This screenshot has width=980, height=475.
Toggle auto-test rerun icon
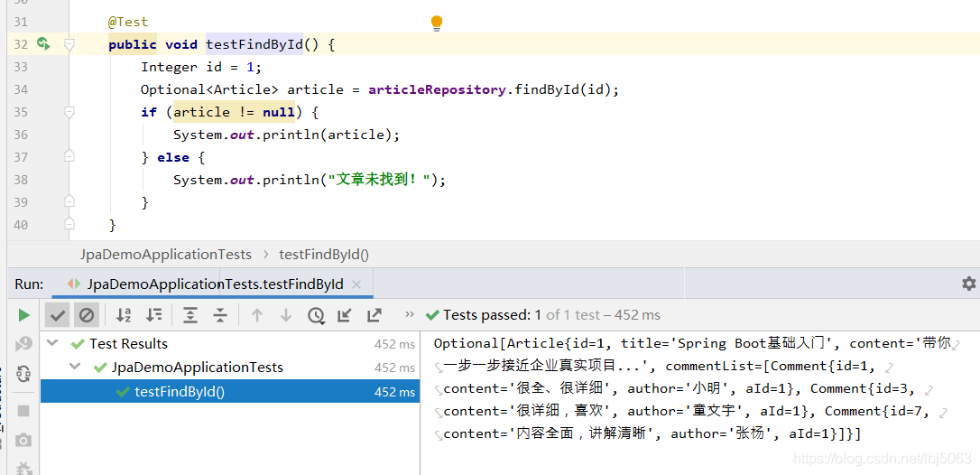coord(23,374)
